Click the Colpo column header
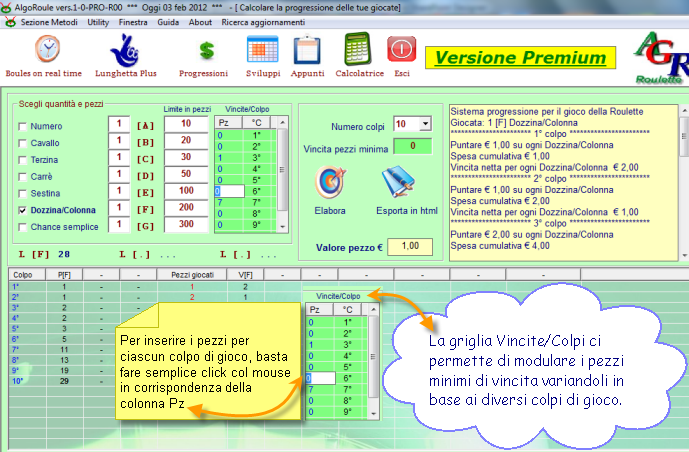689x452 pixels. (x=27, y=275)
